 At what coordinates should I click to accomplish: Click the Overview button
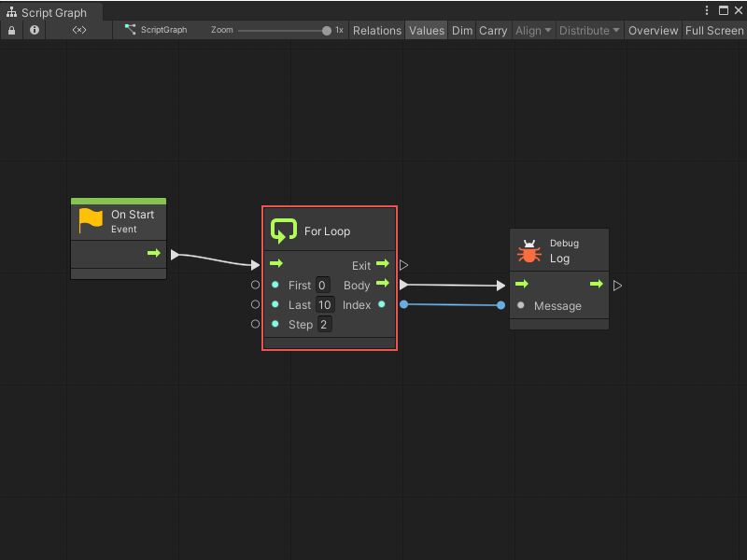point(653,30)
